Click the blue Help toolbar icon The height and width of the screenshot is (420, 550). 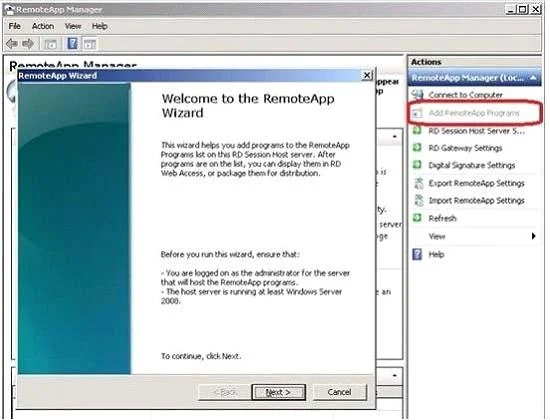pyautogui.click(x=73, y=44)
